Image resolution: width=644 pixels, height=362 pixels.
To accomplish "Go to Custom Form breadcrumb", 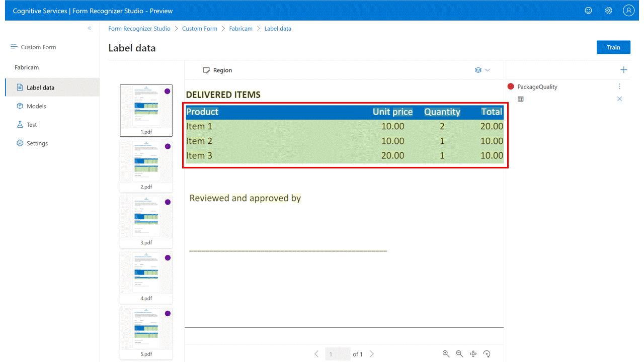I will click(200, 29).
